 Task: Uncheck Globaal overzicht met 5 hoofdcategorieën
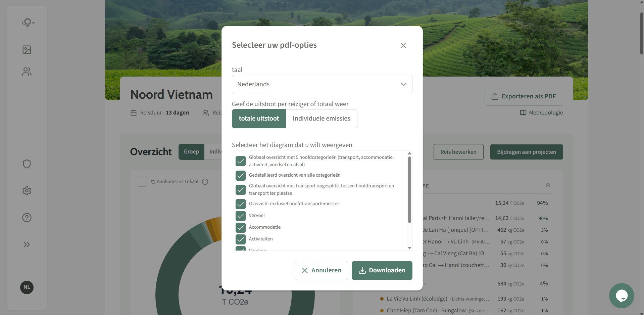point(241,161)
